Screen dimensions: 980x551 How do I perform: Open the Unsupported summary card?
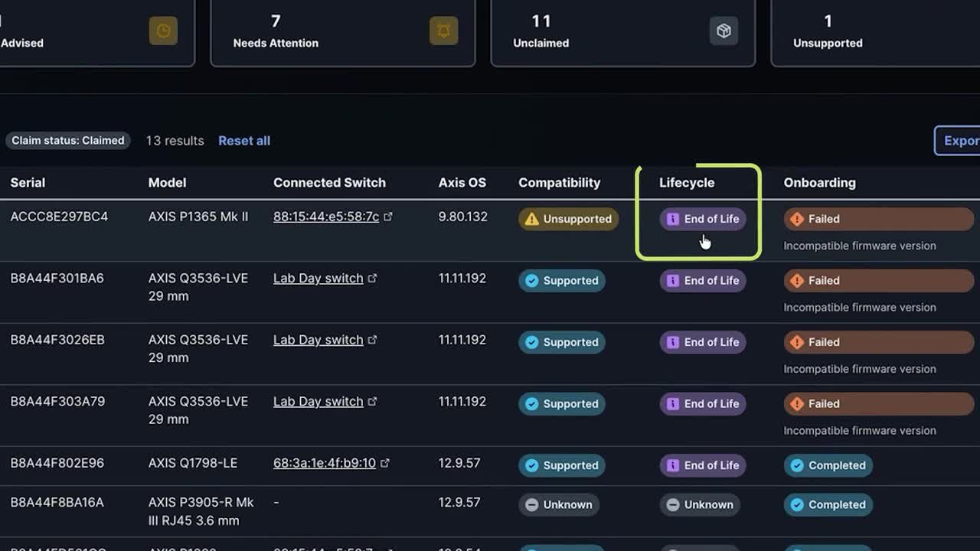(x=875, y=32)
